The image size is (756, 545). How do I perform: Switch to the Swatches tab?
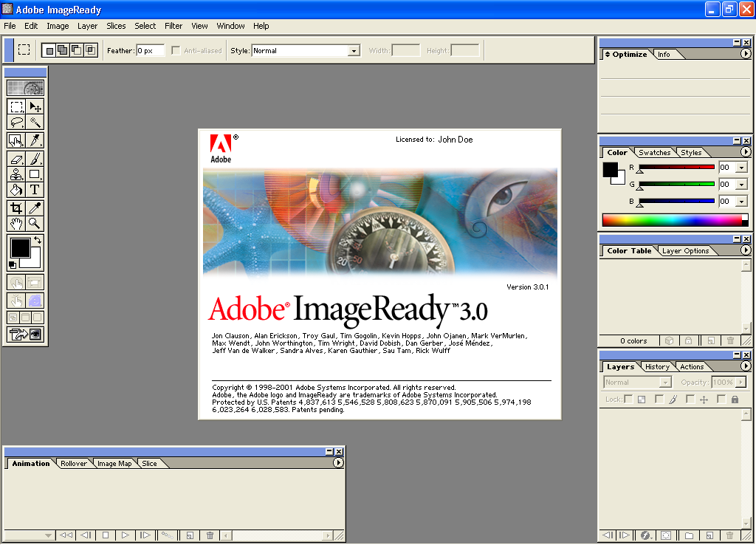coord(654,152)
